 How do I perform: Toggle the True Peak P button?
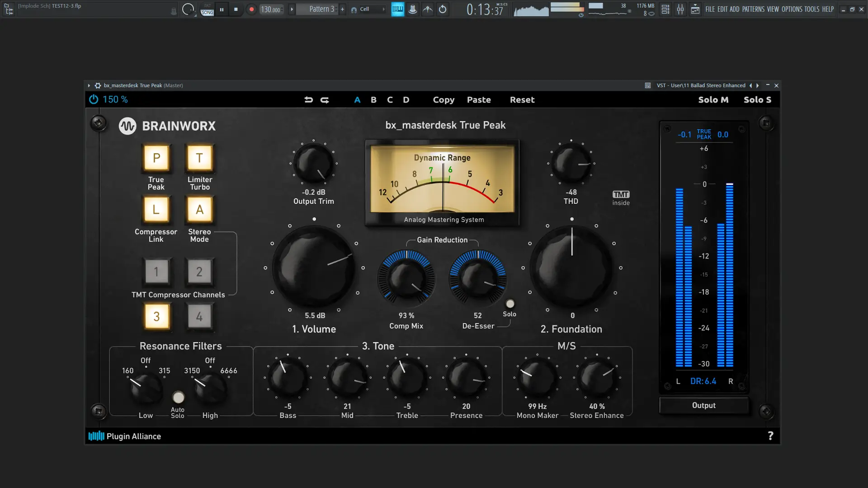(x=156, y=158)
